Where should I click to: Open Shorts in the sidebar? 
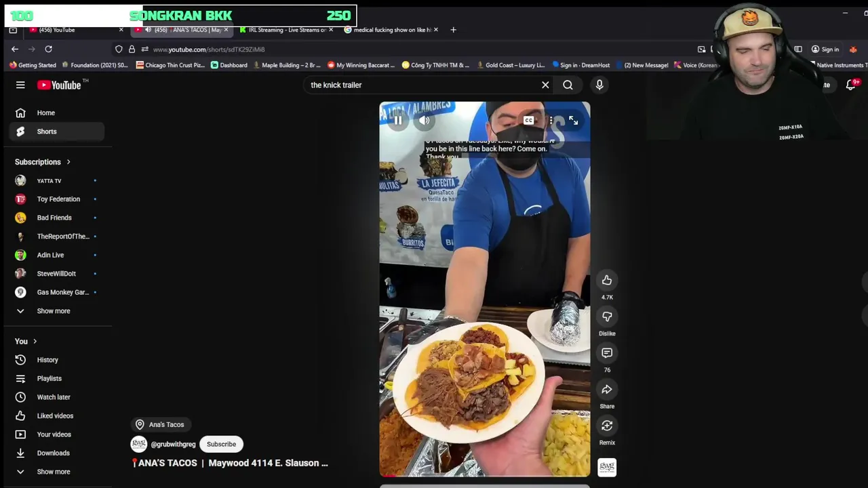point(57,131)
